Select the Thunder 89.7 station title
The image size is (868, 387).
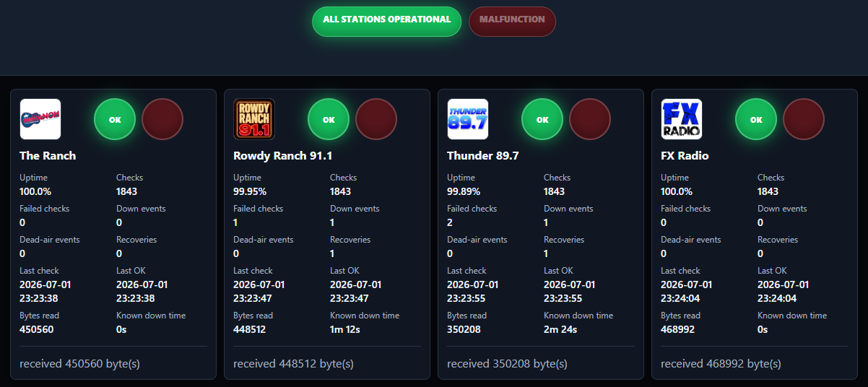483,156
